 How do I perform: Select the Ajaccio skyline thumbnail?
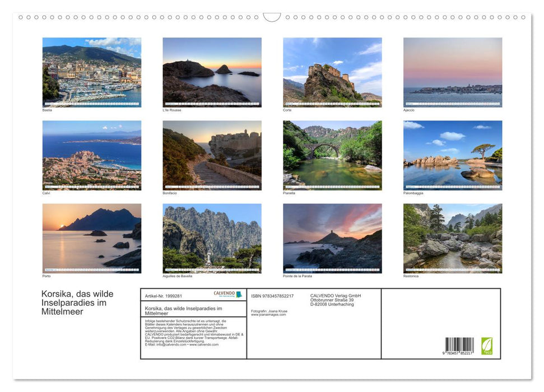click(x=453, y=72)
